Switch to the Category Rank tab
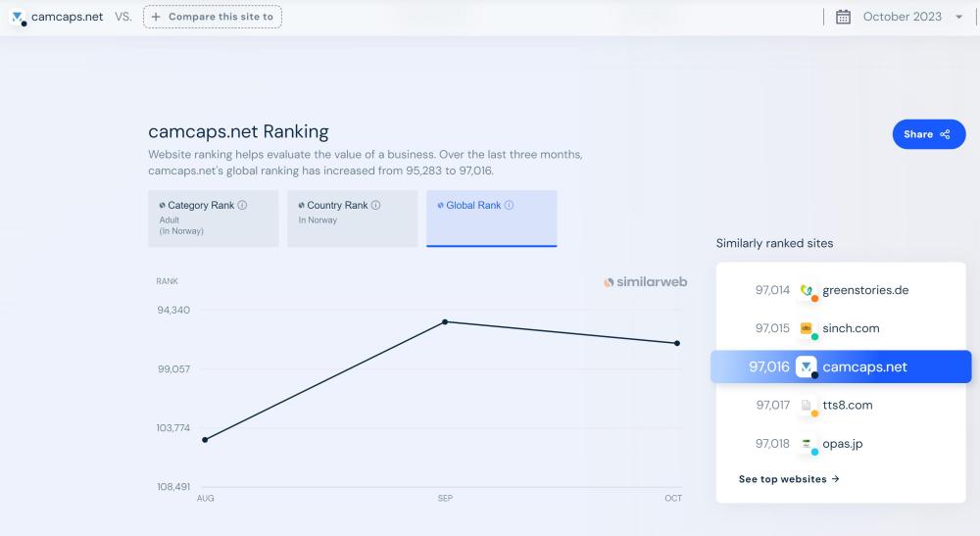The width and height of the screenshot is (980, 536). [x=213, y=218]
